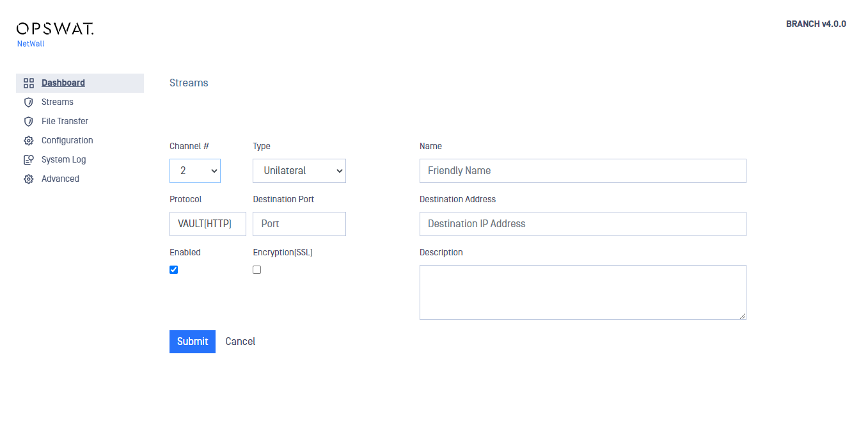Click the Configuration gear icon

pos(28,141)
